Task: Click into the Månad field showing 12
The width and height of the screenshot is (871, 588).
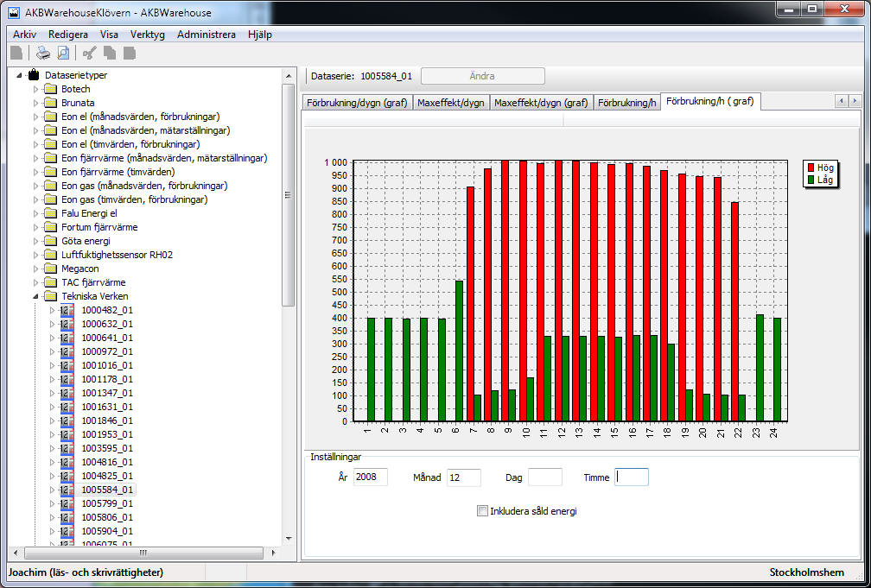Action: [x=464, y=477]
